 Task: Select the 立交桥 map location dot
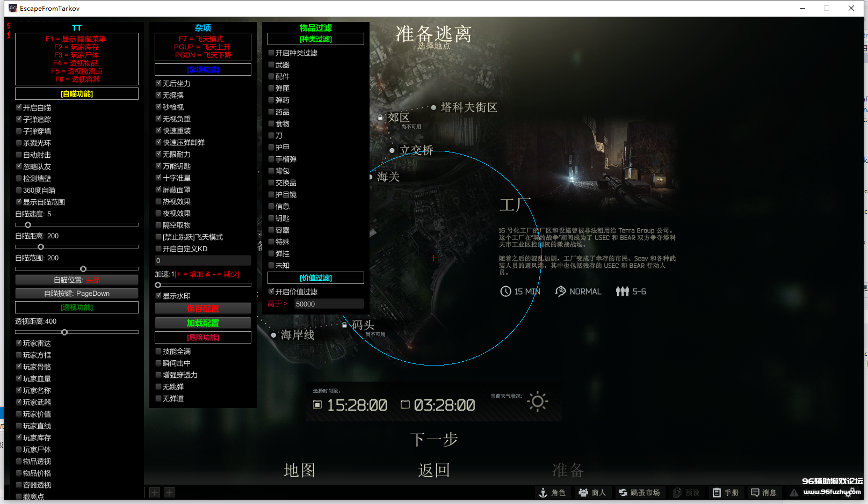click(392, 151)
